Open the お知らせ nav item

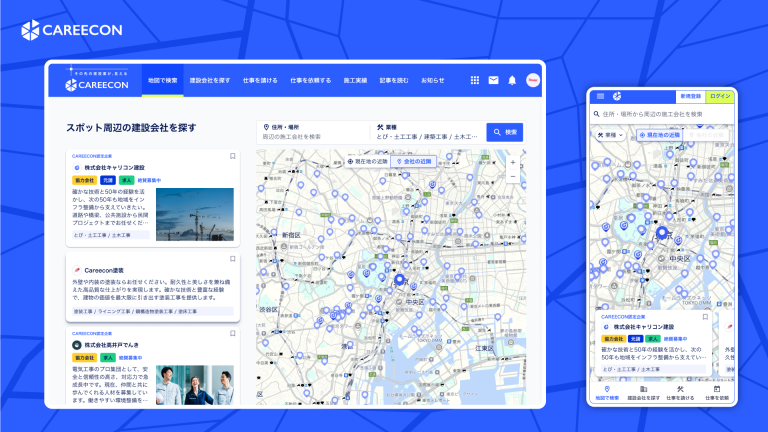coord(432,80)
